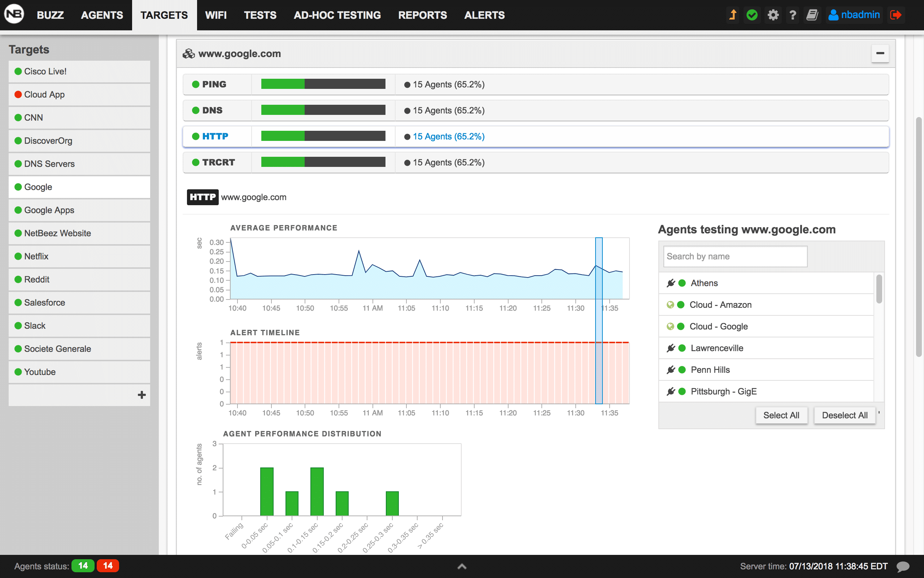Open the nbadmin user profile
Image resolution: width=924 pixels, height=578 pixels.
point(854,15)
